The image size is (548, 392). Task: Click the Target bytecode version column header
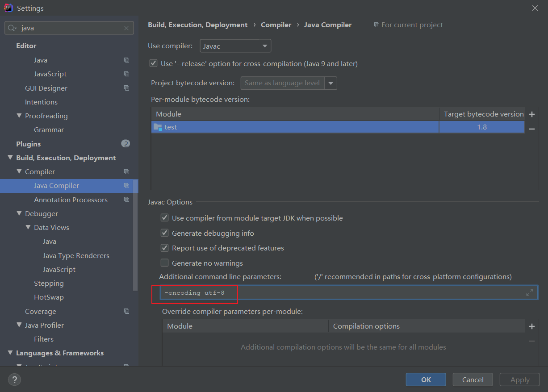483,114
